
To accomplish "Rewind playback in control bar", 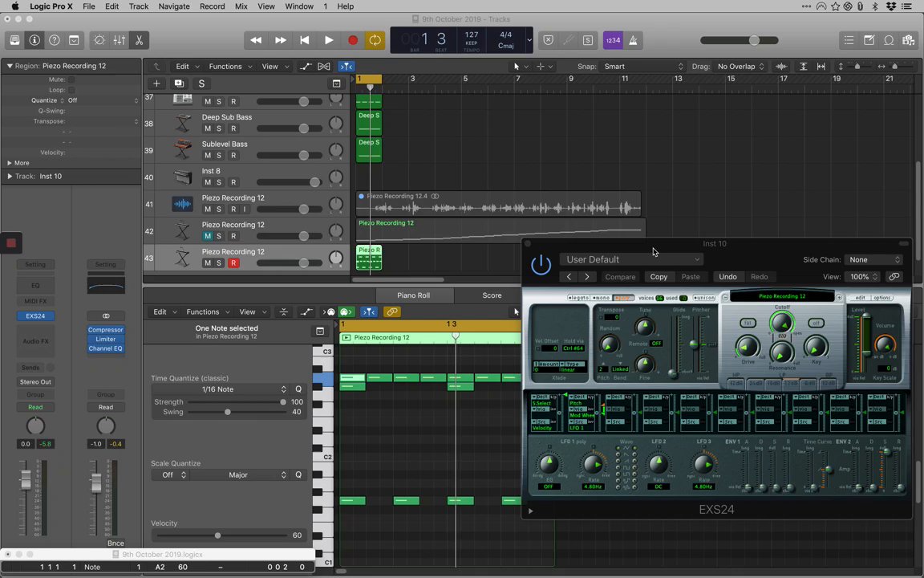I will (x=256, y=40).
